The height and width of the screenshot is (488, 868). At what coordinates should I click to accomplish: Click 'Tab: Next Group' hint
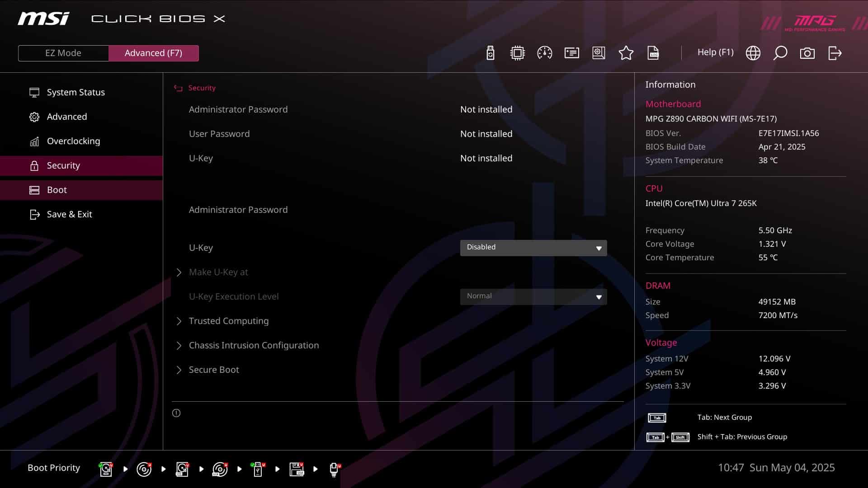(724, 418)
